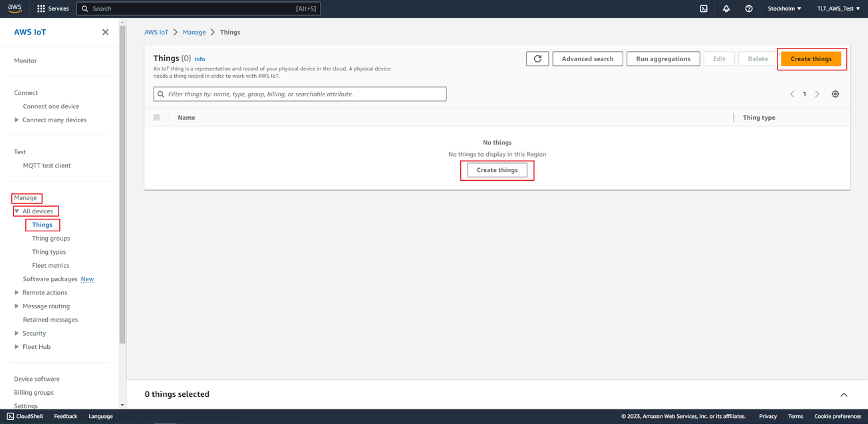Viewport: 868px width, 424px height.
Task: Go to previous page of Things
Action: pos(792,94)
